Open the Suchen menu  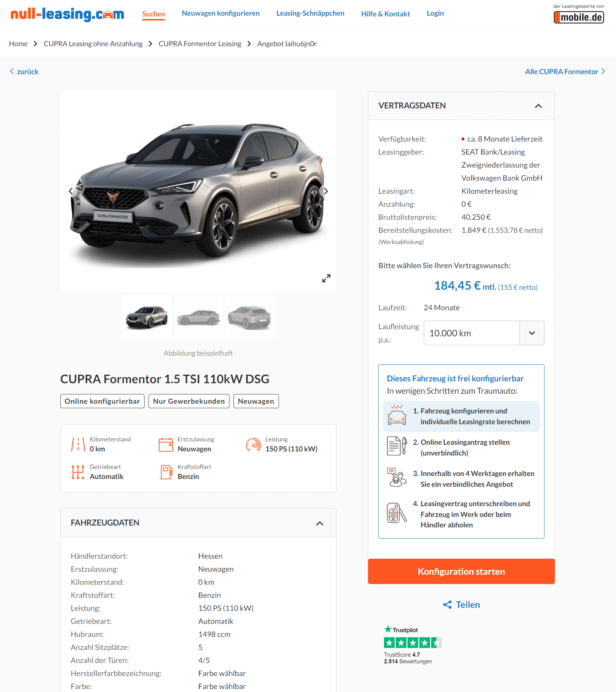click(153, 14)
